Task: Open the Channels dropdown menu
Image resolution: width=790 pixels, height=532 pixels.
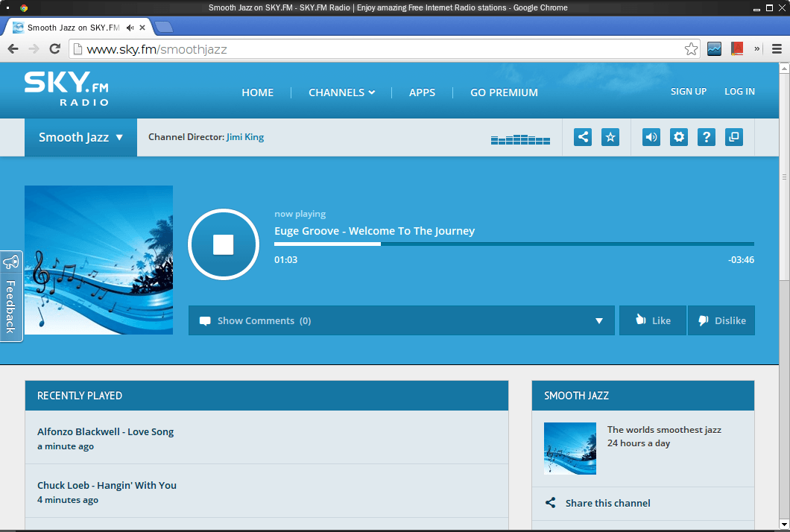Action: [x=341, y=92]
